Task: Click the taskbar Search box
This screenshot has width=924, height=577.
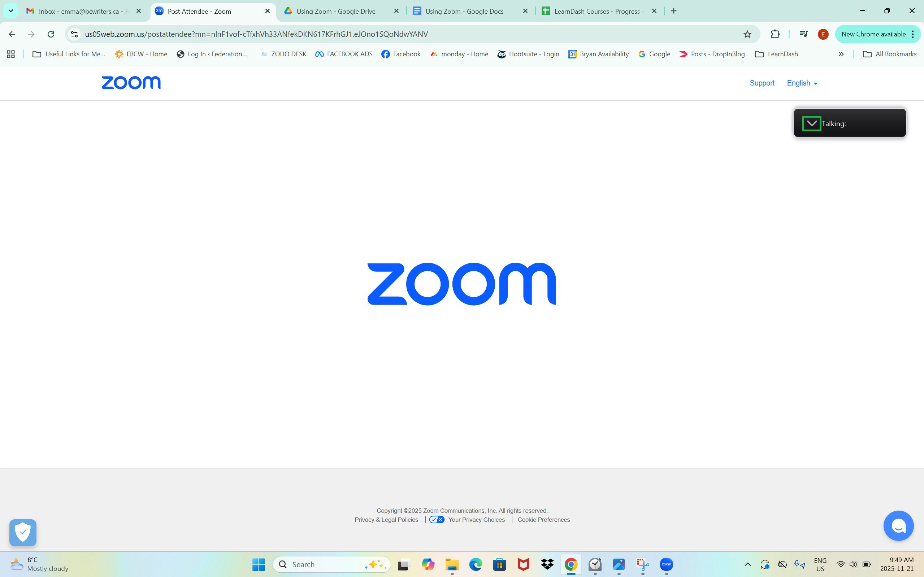Action: pyautogui.click(x=332, y=564)
